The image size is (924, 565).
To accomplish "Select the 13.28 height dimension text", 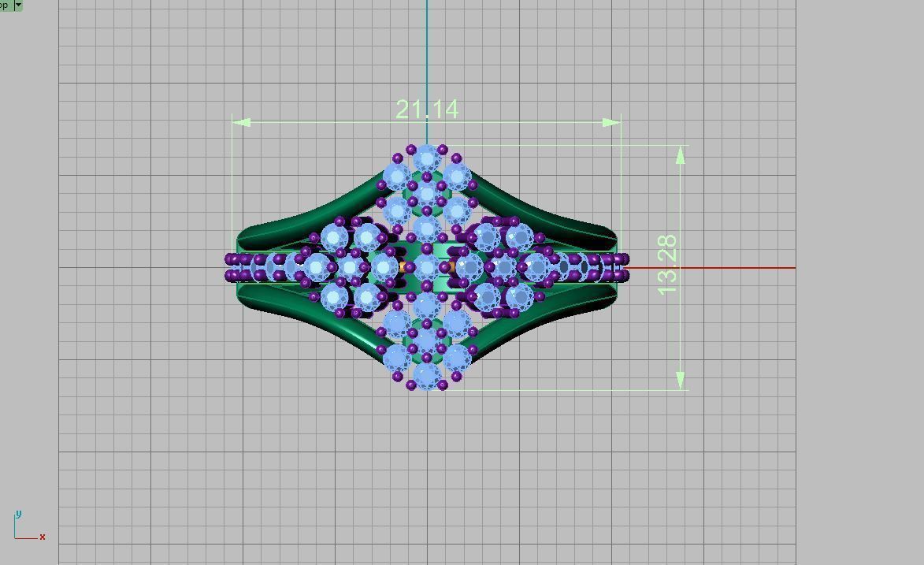I will click(668, 266).
